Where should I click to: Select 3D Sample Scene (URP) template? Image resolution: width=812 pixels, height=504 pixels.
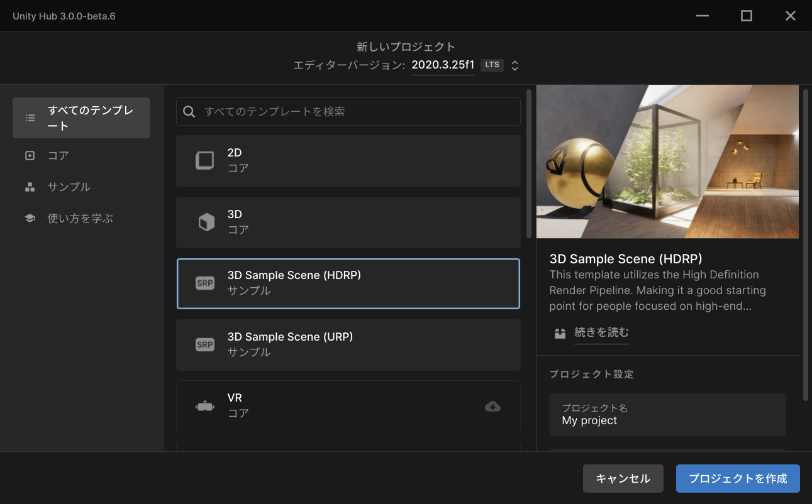(348, 345)
